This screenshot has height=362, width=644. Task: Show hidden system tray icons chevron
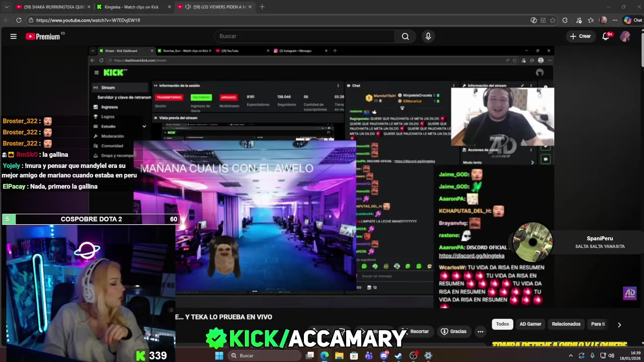point(571,355)
